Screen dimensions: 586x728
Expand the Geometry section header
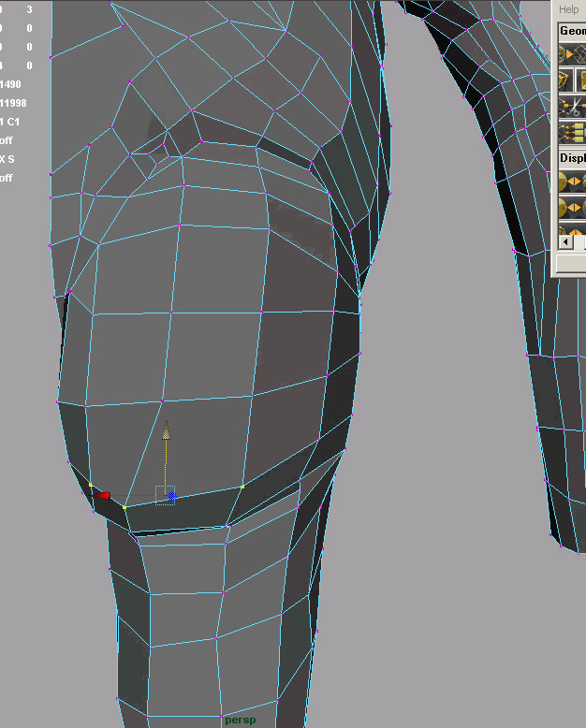[x=572, y=31]
